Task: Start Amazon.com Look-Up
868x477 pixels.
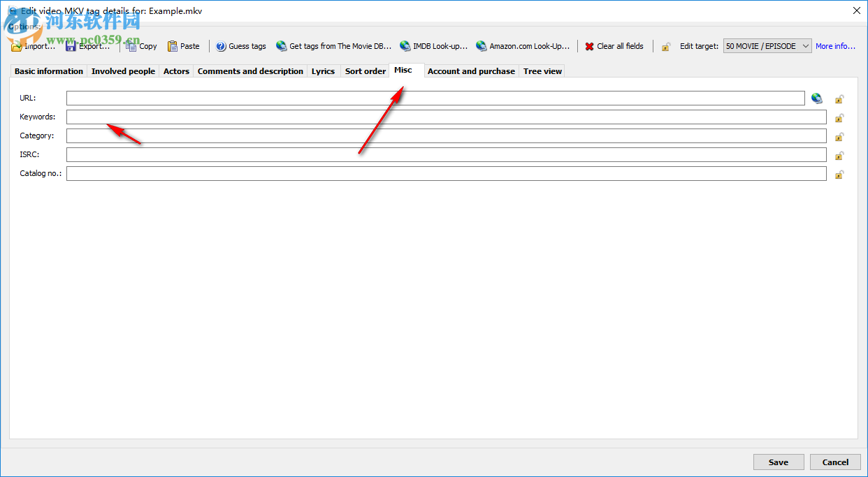Action: 481,45
